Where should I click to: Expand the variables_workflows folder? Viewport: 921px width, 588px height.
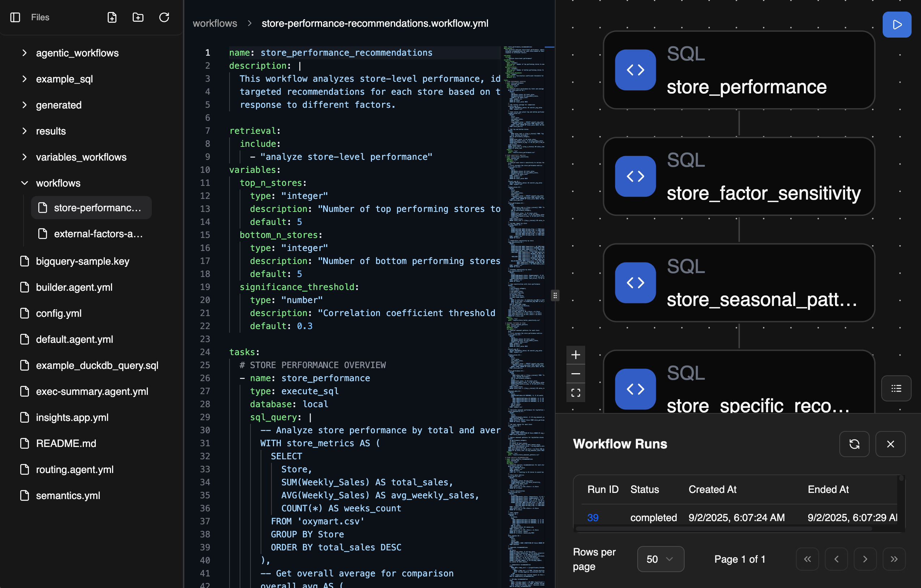pyautogui.click(x=81, y=157)
